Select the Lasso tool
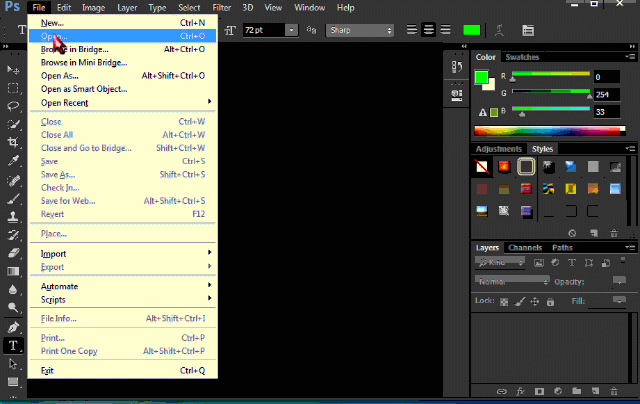The height and width of the screenshot is (404, 640). tap(13, 106)
